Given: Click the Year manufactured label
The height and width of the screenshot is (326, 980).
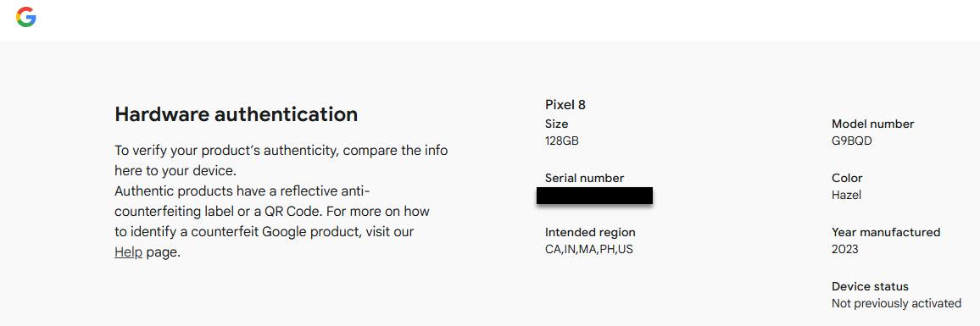Looking at the screenshot, I should [x=886, y=232].
